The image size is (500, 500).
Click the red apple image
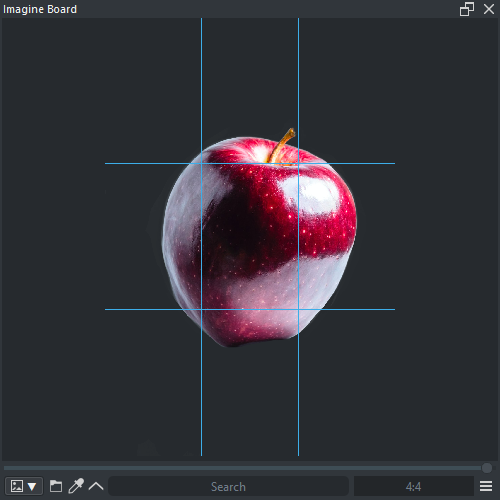click(x=259, y=238)
